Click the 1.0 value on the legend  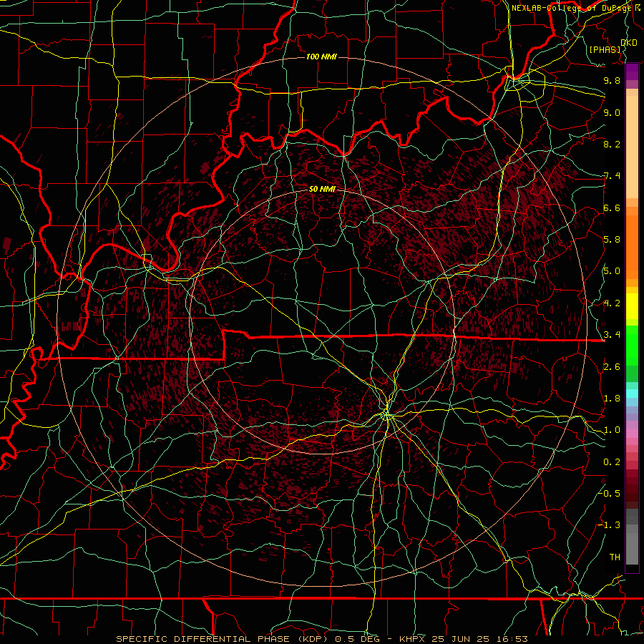tap(612, 430)
